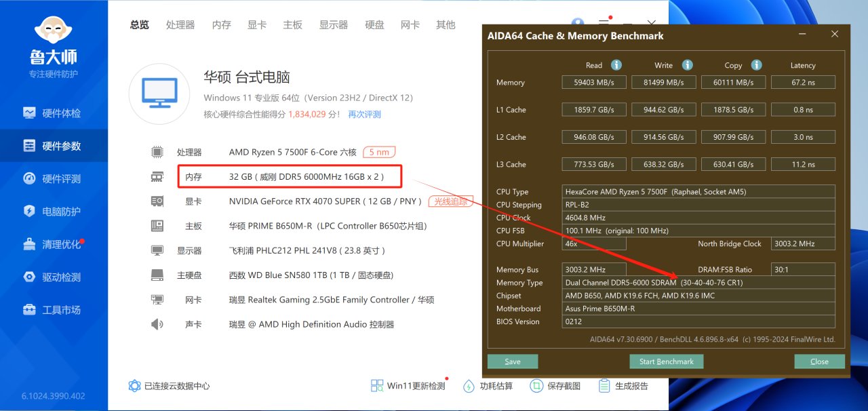The width and height of the screenshot is (868, 411).
Task: Open 清理优化 sidebar item
Action: click(x=54, y=244)
